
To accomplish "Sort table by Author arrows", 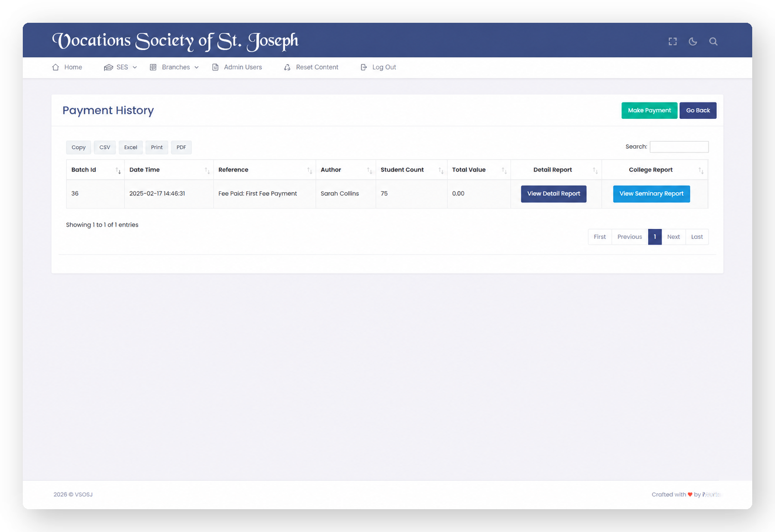I will tap(369, 171).
